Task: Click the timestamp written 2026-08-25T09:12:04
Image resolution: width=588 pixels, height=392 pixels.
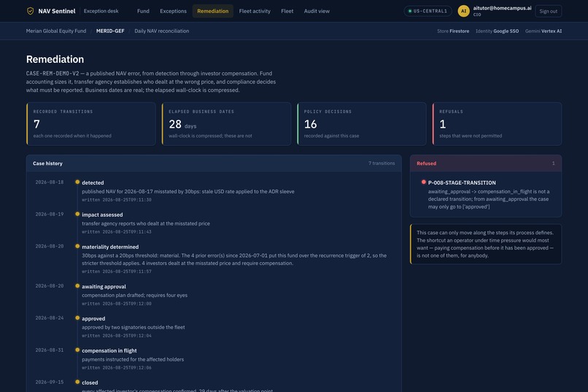Action: [117, 336]
